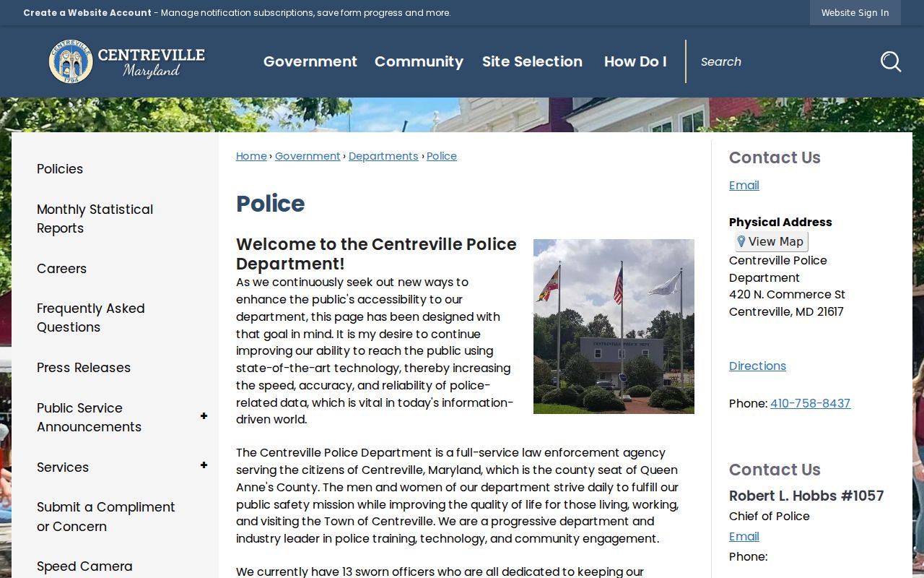Focus the Search input field
Image resolution: width=924 pixels, height=578 pixels.
[783, 61]
